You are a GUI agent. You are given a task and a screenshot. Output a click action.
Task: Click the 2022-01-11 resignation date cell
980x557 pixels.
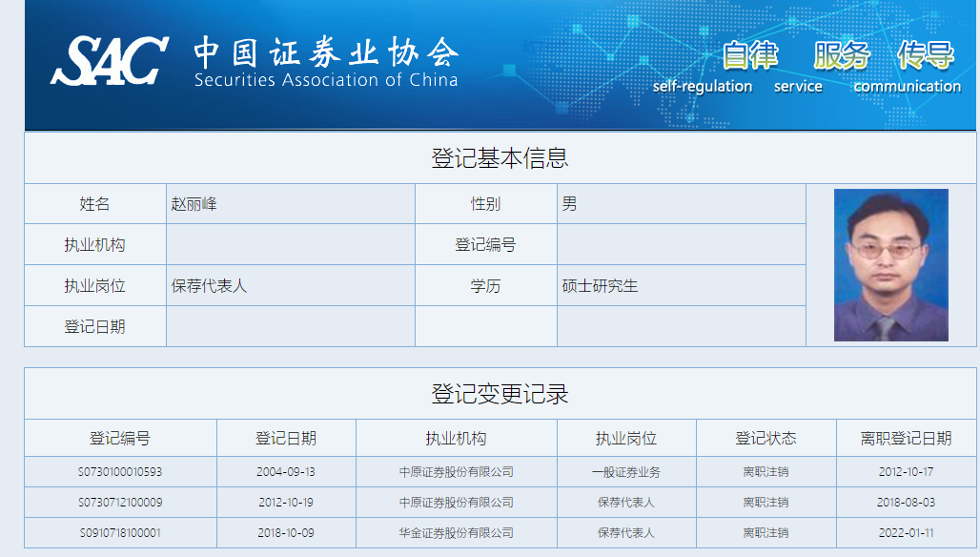point(906,533)
